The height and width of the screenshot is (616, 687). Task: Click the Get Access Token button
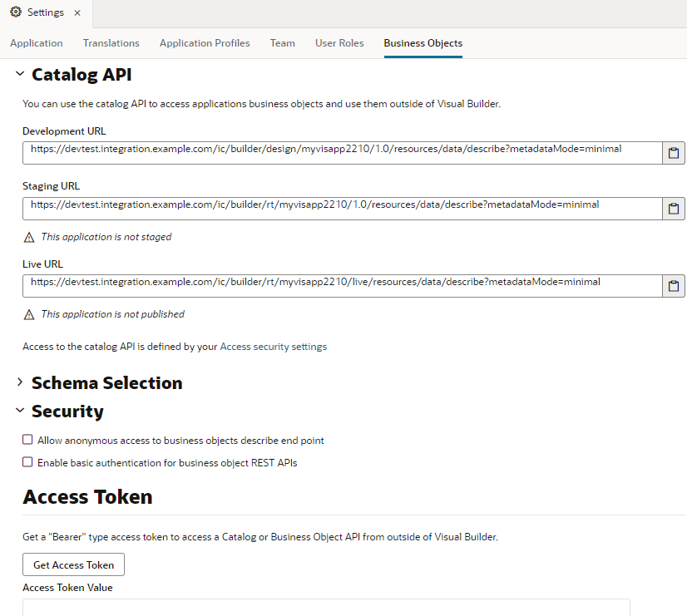point(73,564)
